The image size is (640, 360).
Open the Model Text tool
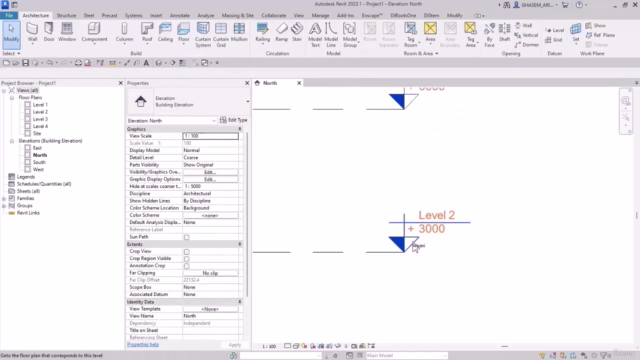click(x=315, y=35)
